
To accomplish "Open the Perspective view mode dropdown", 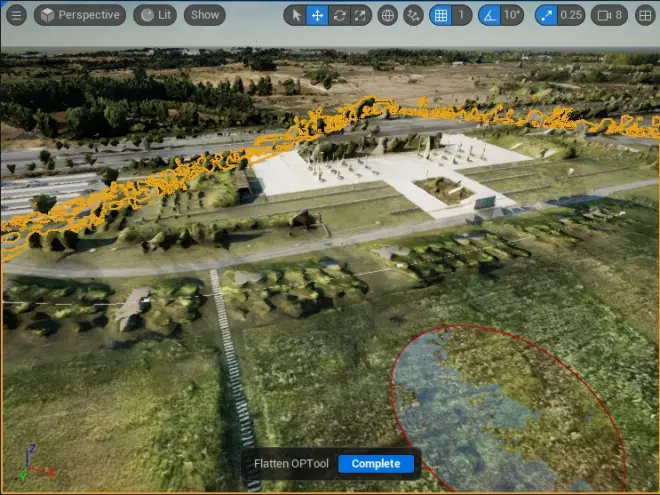I will 80,15.
